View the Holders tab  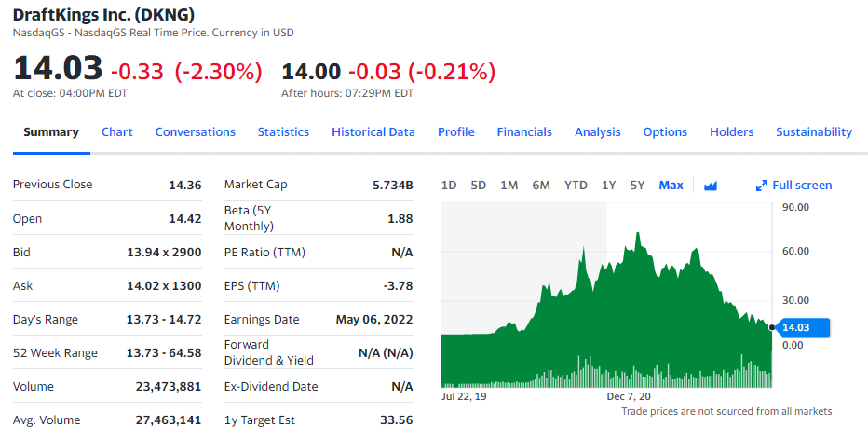[x=731, y=131]
